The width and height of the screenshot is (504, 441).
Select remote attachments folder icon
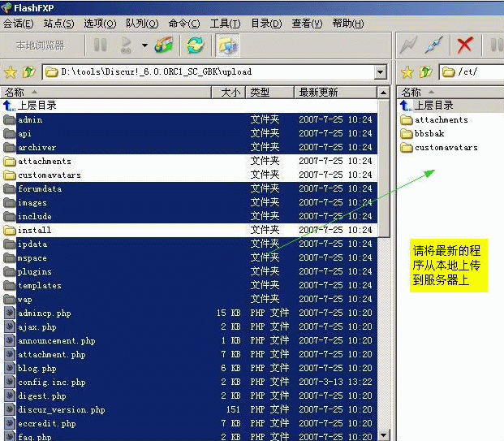tap(407, 120)
